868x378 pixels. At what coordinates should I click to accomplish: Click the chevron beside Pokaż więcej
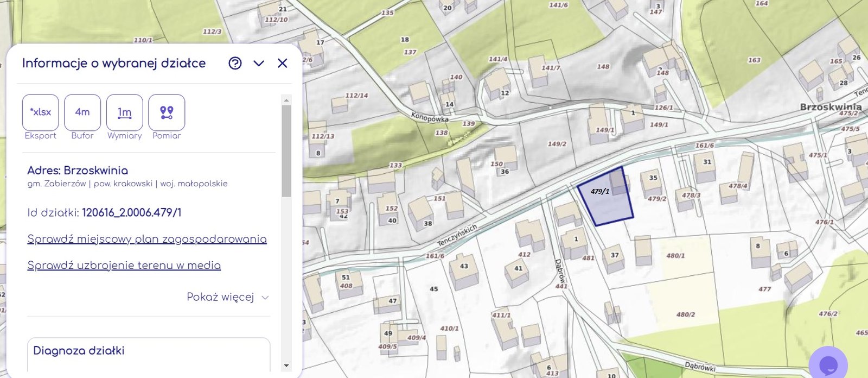tap(265, 298)
